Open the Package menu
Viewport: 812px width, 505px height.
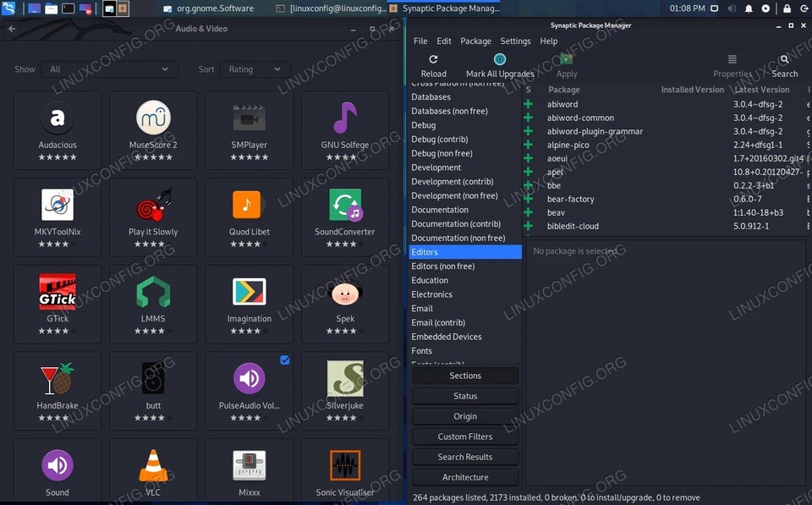pos(475,41)
